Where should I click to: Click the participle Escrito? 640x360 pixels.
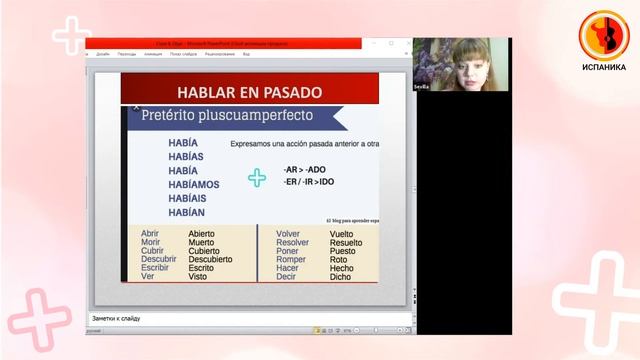tap(201, 268)
